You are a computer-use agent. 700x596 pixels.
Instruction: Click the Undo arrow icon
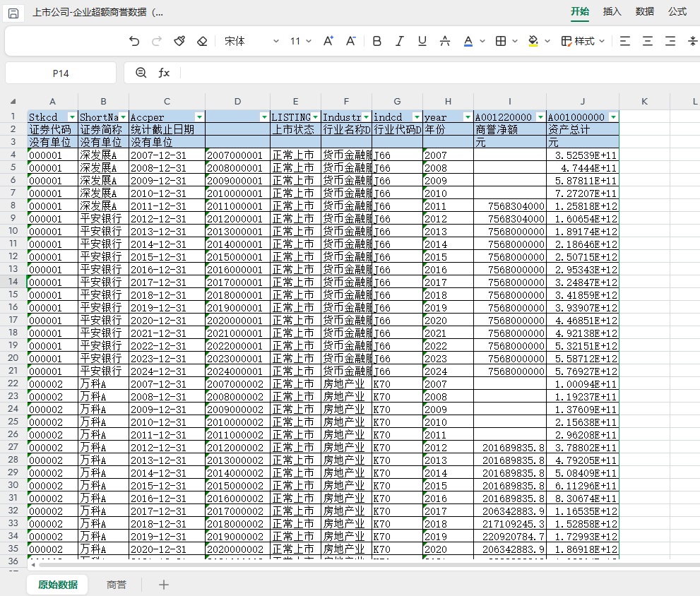[x=134, y=42]
